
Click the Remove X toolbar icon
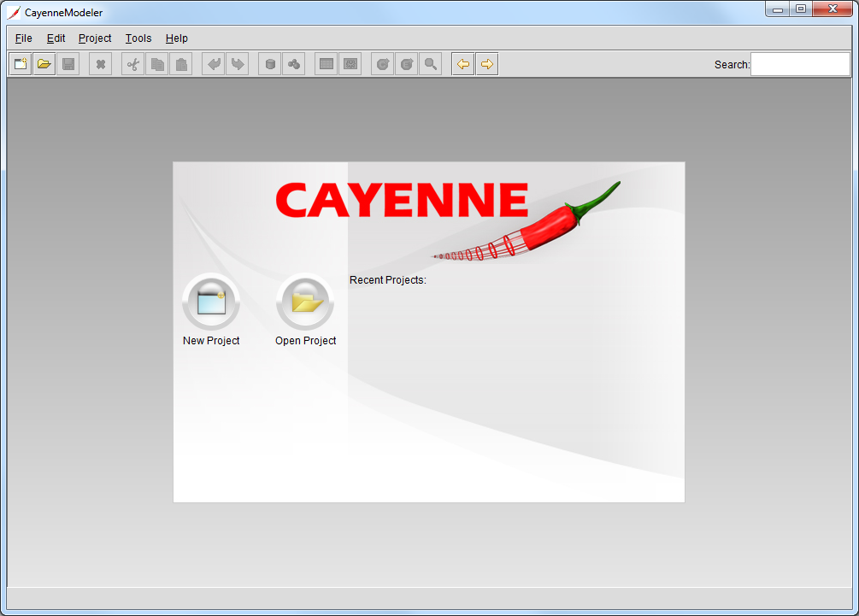click(101, 64)
